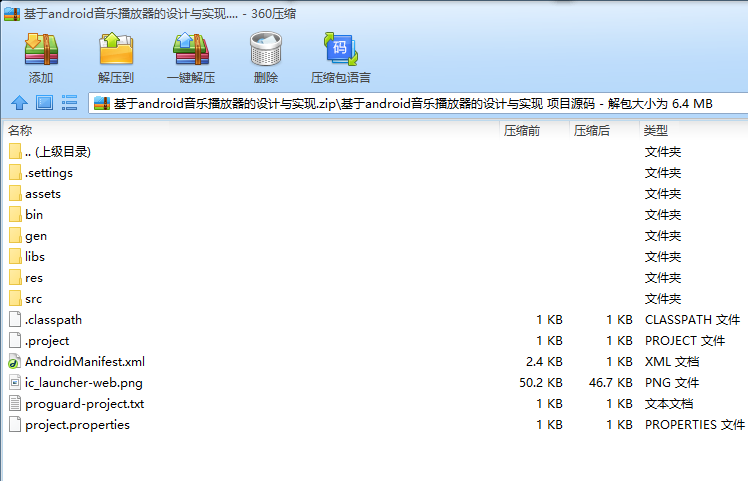
Task: Click the "CLASSPATH 文件" type cell
Action: (x=692, y=320)
